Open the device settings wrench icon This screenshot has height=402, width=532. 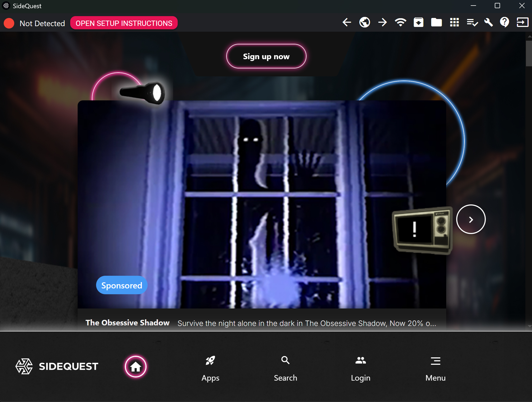[488, 23]
